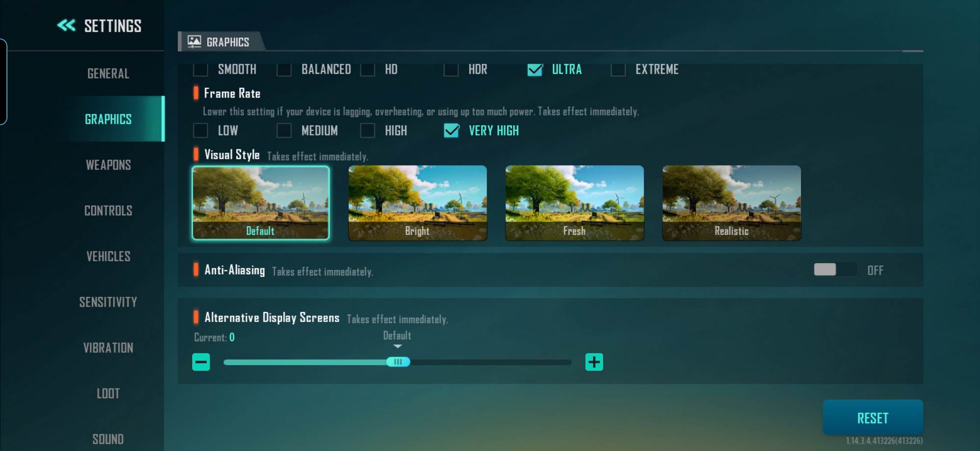Viewport: 980px width, 451px height.
Task: Open the Graphics settings menu
Action: pyautogui.click(x=108, y=119)
